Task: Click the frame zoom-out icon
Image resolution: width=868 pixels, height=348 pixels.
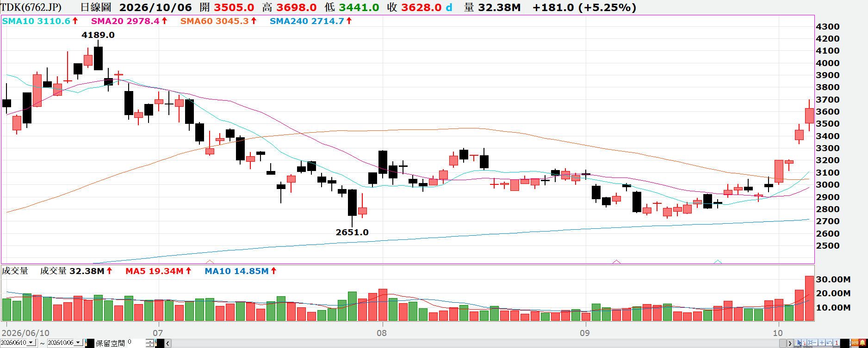Action: pyautogui.click(x=812, y=342)
